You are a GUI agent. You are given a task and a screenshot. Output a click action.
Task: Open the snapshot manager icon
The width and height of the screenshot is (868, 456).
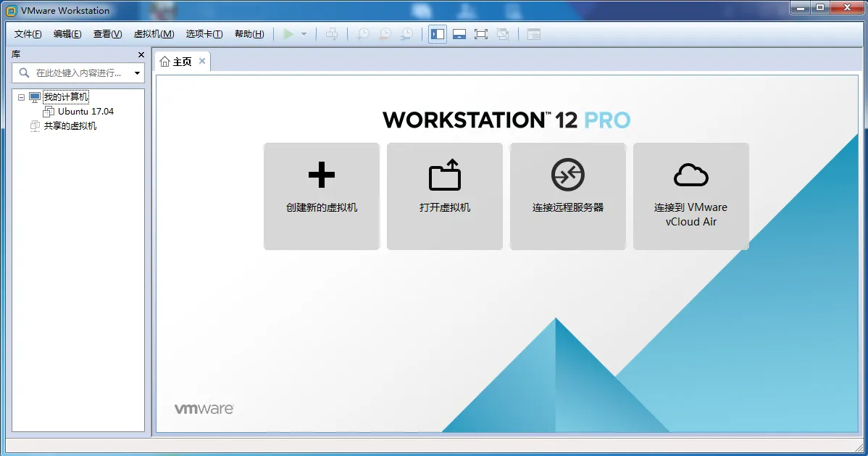click(407, 34)
